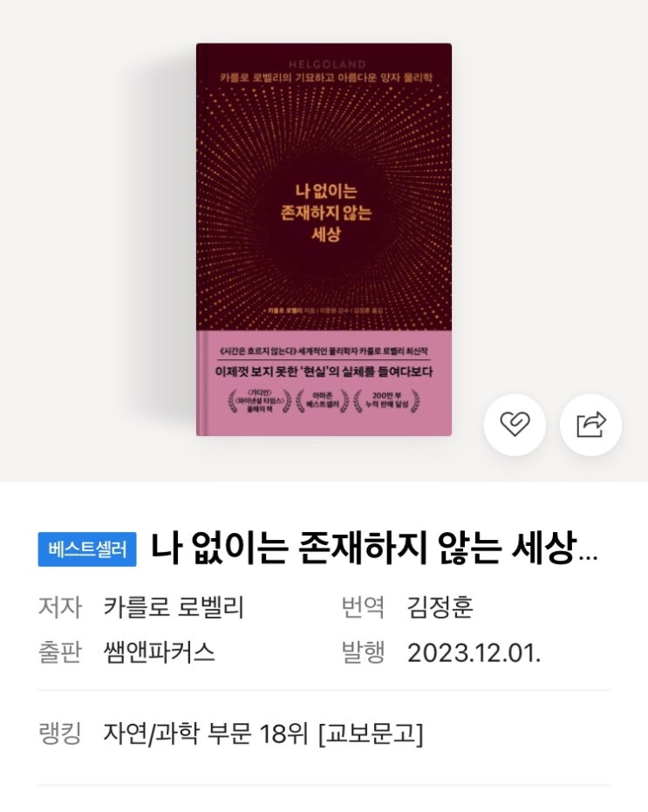The width and height of the screenshot is (648, 812).
Task: Open publisher 쌤앤파커스
Action: [x=159, y=652]
